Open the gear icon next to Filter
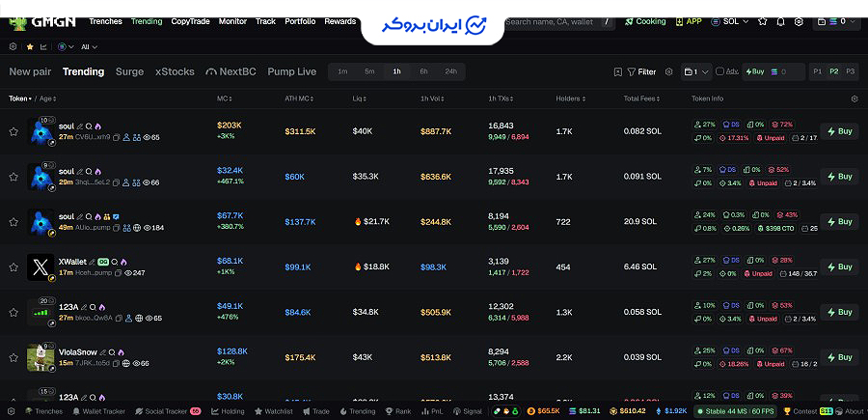 pyautogui.click(x=668, y=71)
